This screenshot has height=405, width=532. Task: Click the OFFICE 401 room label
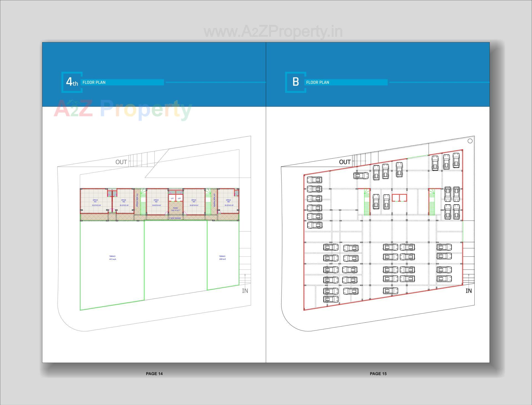click(x=95, y=200)
